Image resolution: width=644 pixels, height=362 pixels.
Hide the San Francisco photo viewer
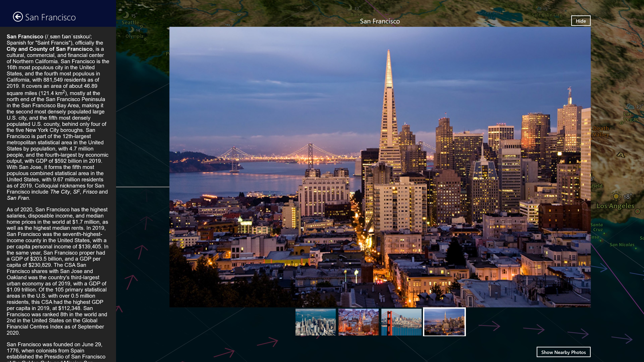click(x=580, y=21)
